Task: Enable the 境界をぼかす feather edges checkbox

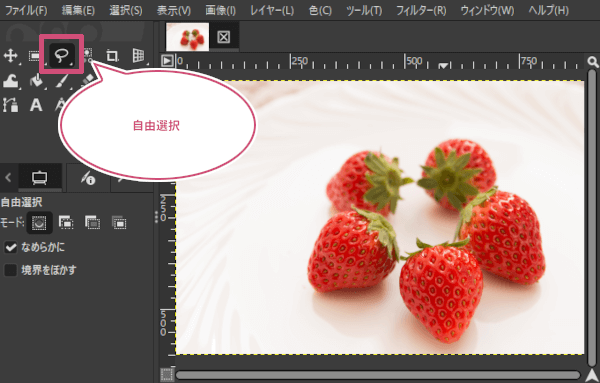Action: pyautogui.click(x=11, y=270)
